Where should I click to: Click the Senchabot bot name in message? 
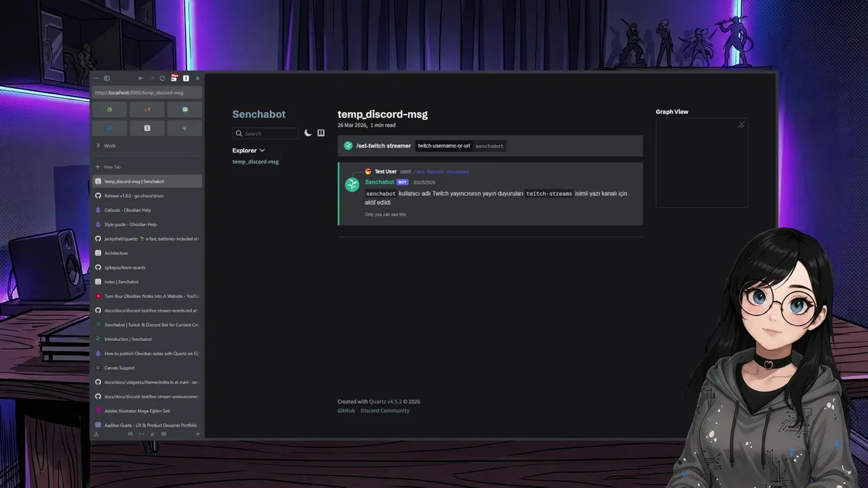[380, 182]
